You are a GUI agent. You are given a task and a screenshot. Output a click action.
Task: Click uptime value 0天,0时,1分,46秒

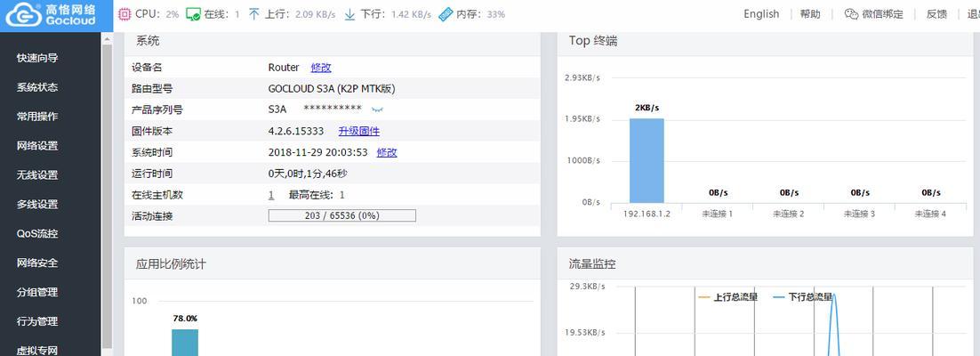pyautogui.click(x=308, y=174)
